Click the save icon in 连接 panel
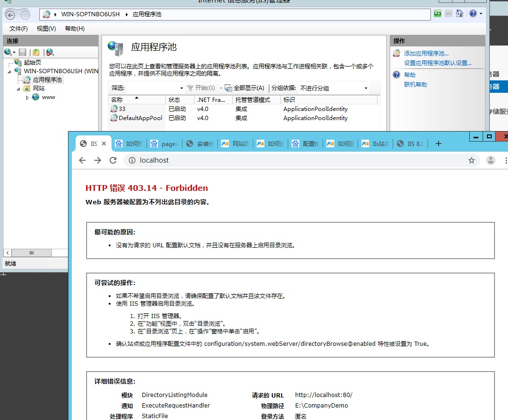Viewport: 508px width, 420px height. [23, 52]
